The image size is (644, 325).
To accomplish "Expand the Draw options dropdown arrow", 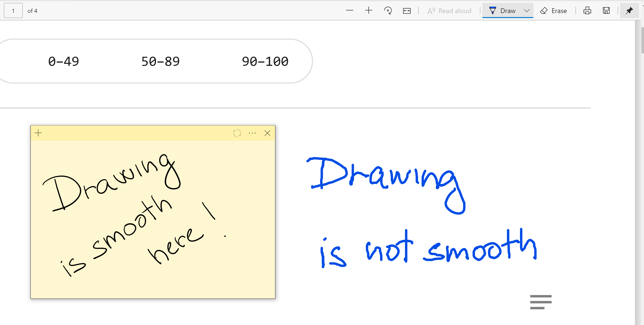I will click(527, 11).
